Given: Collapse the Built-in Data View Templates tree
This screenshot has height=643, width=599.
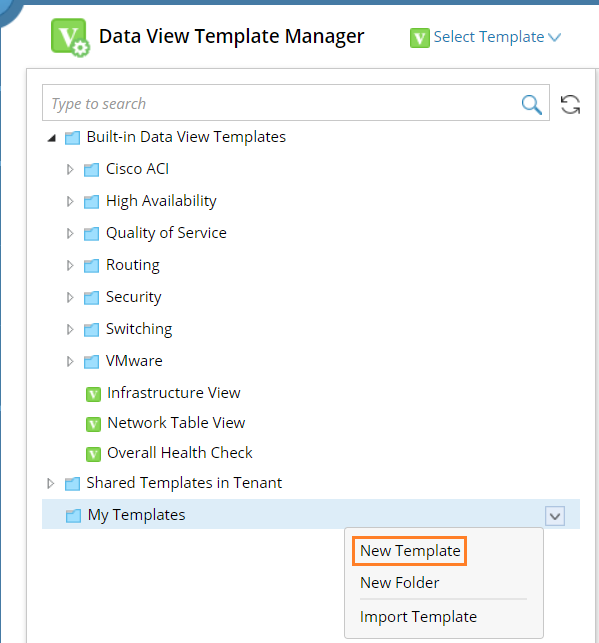Looking at the screenshot, I should (x=52, y=138).
